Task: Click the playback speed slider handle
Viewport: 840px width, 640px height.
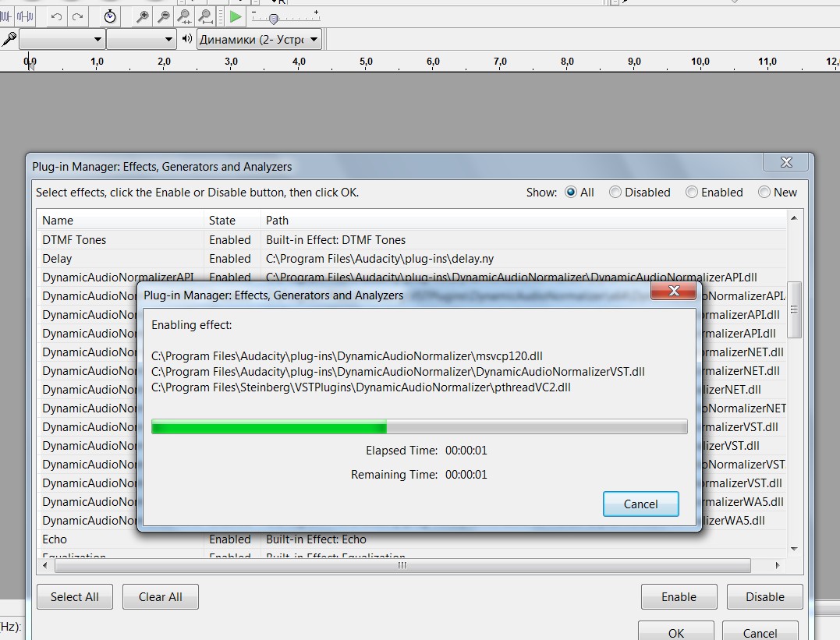Action: [x=274, y=19]
